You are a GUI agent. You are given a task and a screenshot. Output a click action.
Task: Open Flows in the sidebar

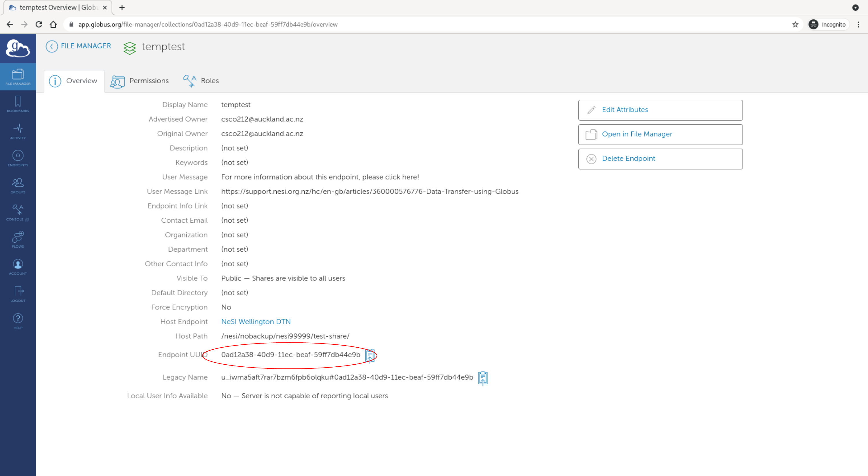click(x=18, y=239)
